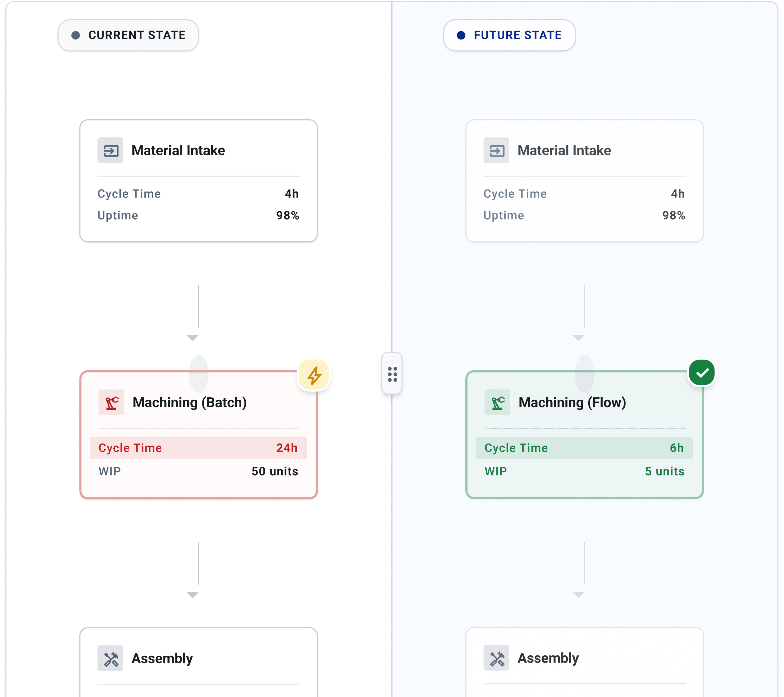Click the 50 units WIP value
Screen dimensions: 784x697
[275, 471]
